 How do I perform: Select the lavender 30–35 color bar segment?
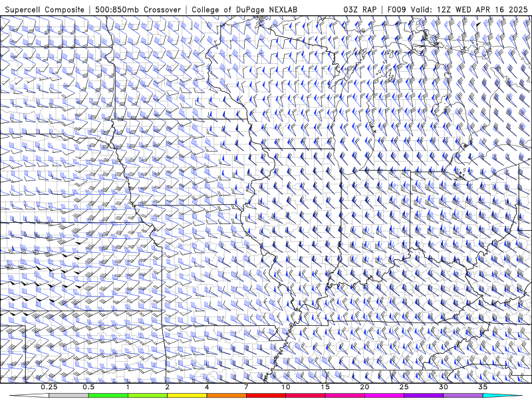(463, 396)
